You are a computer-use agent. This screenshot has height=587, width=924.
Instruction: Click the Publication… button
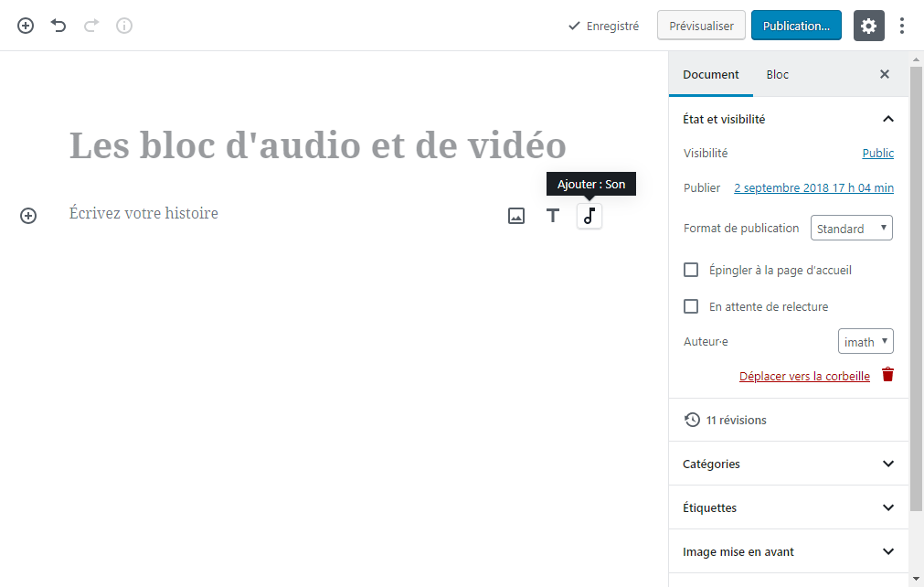[x=795, y=26]
